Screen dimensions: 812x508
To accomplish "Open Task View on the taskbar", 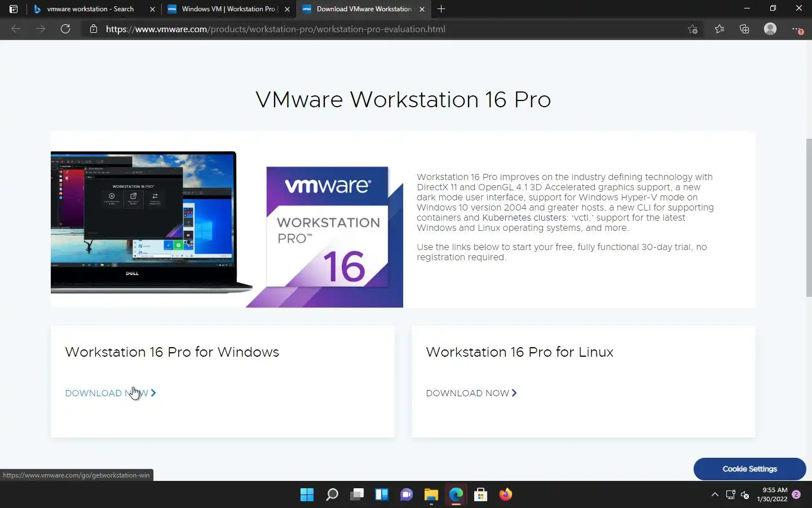I will [x=357, y=494].
